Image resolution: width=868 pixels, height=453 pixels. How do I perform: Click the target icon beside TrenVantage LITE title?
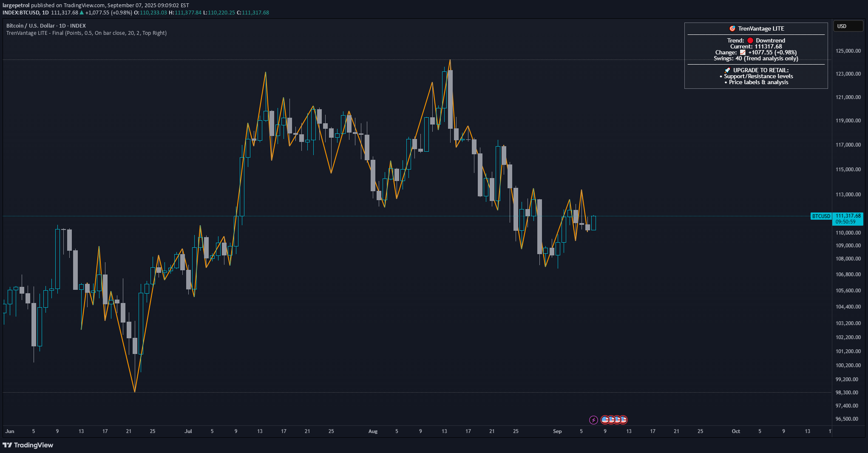732,28
